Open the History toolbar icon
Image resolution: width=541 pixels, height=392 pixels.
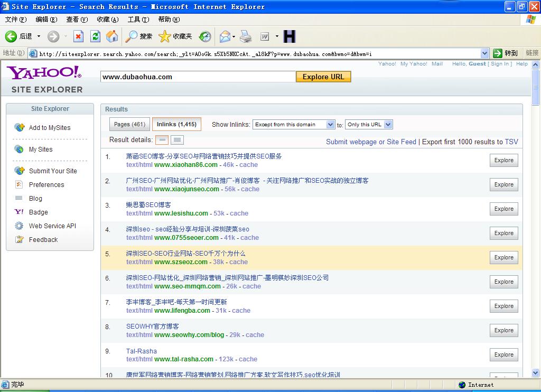pyautogui.click(x=205, y=36)
